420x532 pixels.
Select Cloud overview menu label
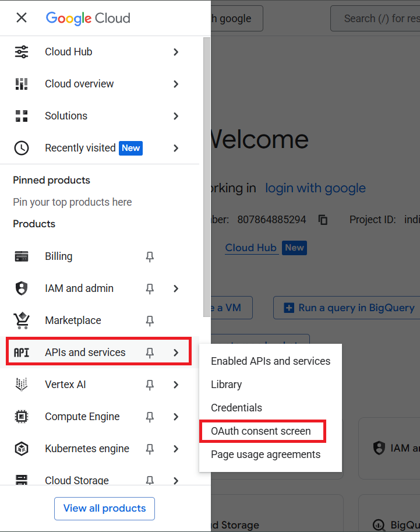(x=79, y=84)
